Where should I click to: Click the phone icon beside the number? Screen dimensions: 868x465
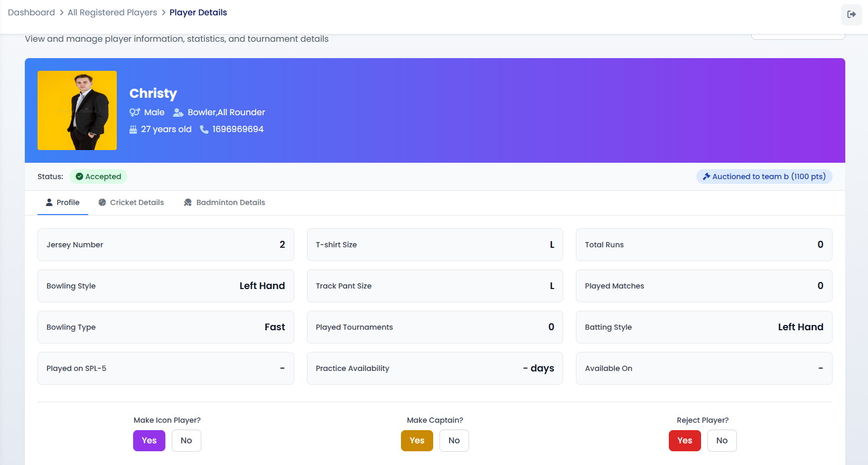[x=204, y=129]
